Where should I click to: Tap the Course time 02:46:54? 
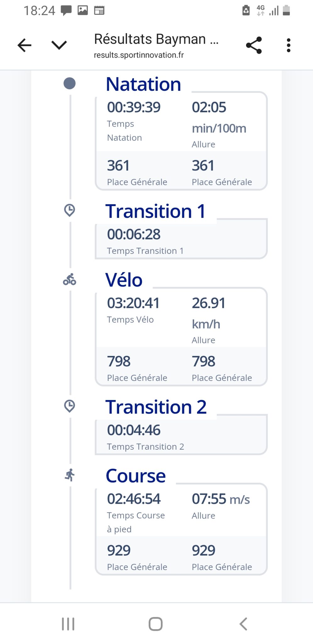134,499
